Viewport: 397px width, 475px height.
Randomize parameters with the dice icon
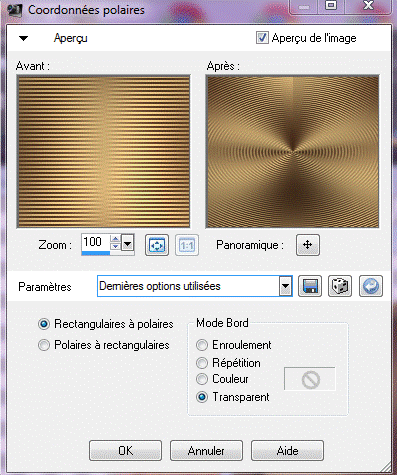point(340,286)
